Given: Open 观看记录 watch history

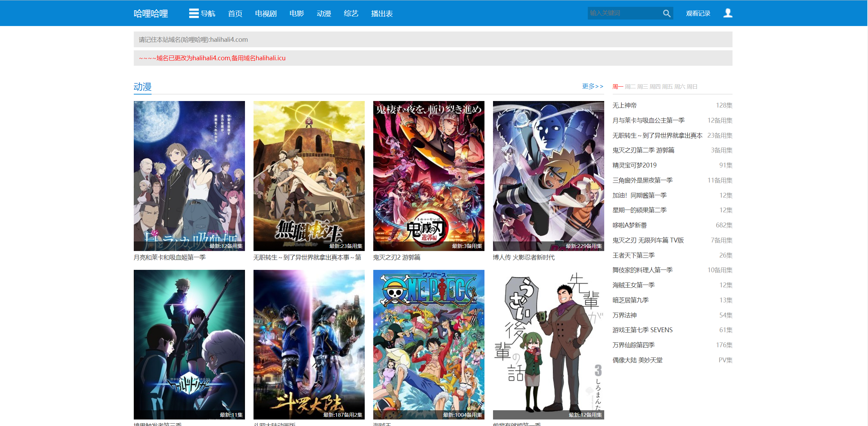Looking at the screenshot, I should click(698, 13).
